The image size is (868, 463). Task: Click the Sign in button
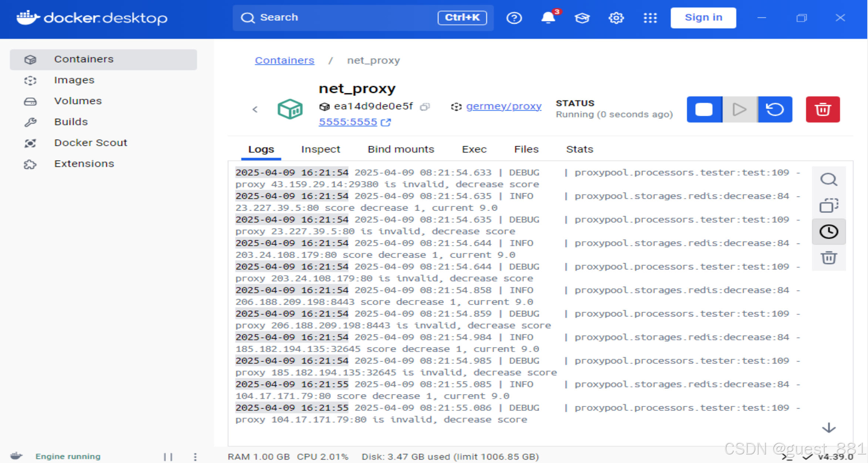(703, 18)
